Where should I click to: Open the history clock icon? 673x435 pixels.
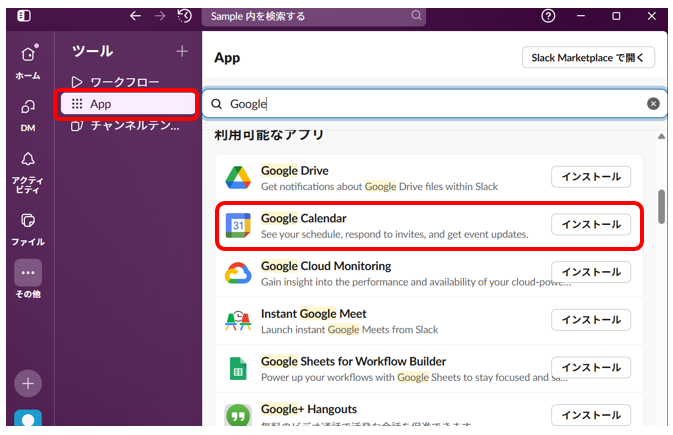[x=185, y=16]
